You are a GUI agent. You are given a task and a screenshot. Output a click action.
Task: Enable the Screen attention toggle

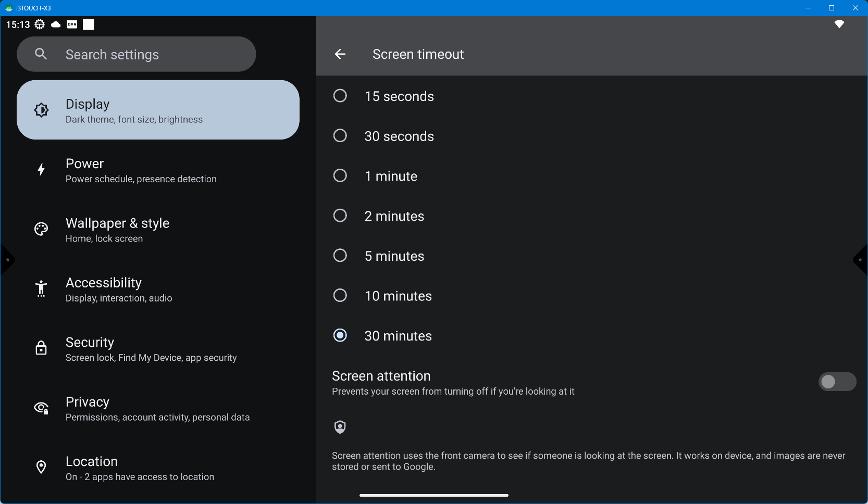pos(837,382)
